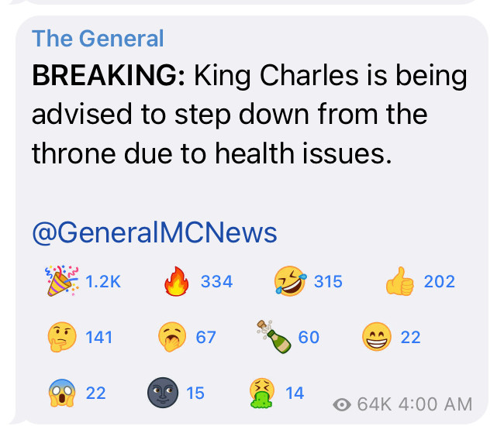
Task: Click the 315 laughing reaction count
Action: coord(328,282)
